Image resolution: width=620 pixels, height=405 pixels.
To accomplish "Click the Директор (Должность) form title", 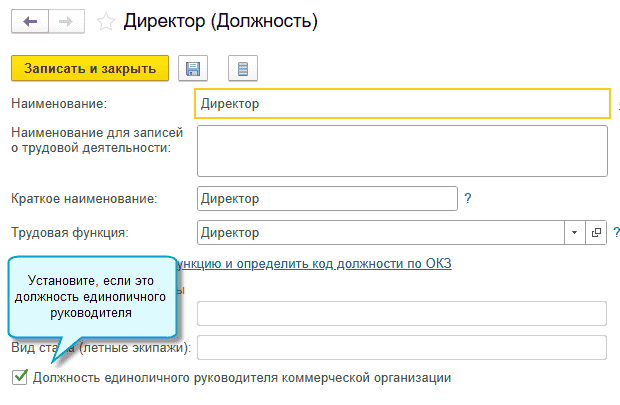I will (x=218, y=22).
